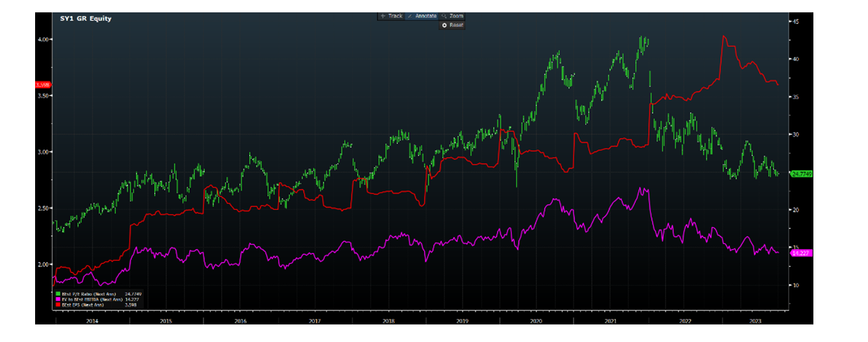Click the 2017 label on time axis
Screen dimensions: 868x342
click(x=315, y=321)
